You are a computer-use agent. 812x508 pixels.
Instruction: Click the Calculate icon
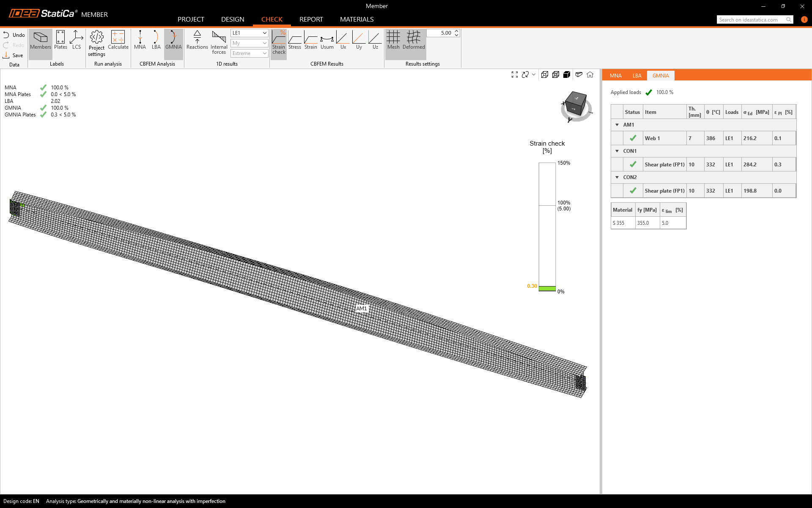pyautogui.click(x=118, y=40)
